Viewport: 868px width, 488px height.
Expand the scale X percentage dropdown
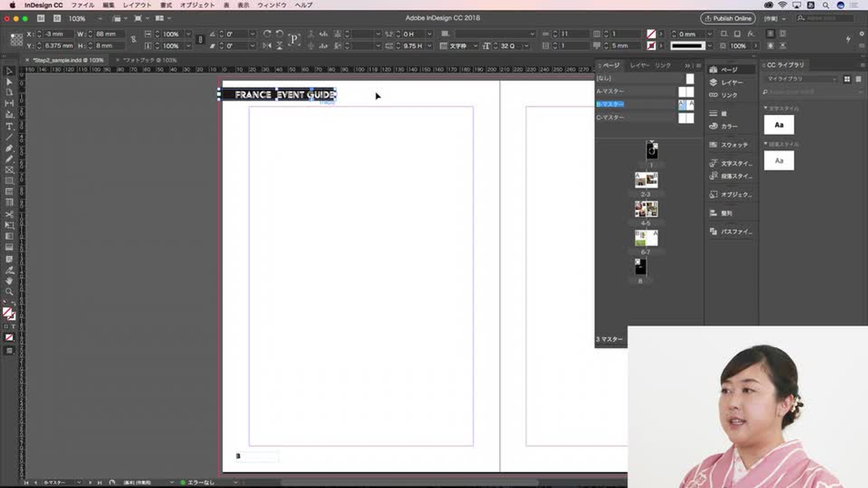click(189, 34)
